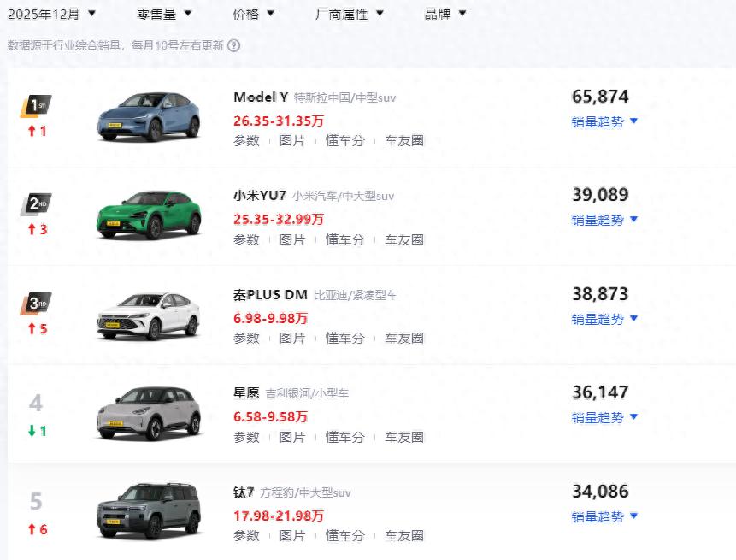736x560 pixels.
Task: Open the 品牌 brand filter
Action: point(444,13)
